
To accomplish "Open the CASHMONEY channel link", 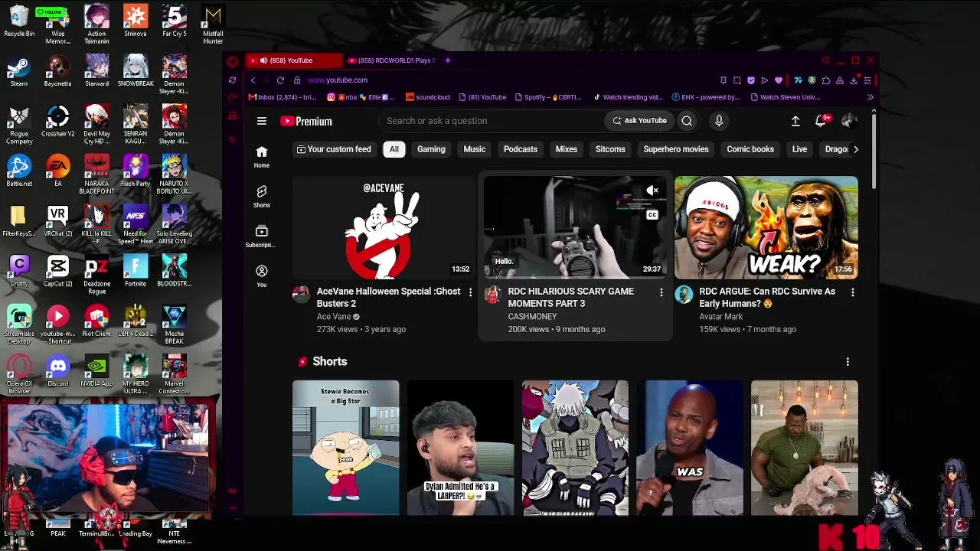I will pyautogui.click(x=533, y=316).
